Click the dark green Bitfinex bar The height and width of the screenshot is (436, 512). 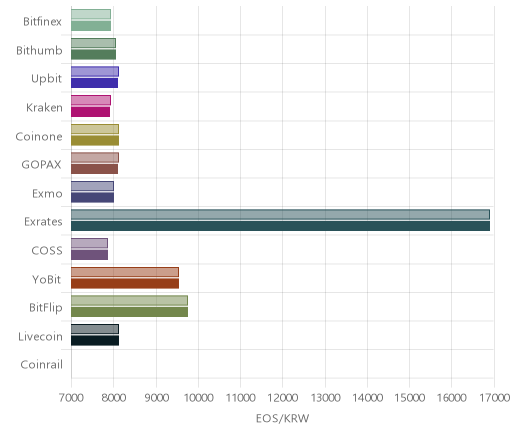(91, 26)
